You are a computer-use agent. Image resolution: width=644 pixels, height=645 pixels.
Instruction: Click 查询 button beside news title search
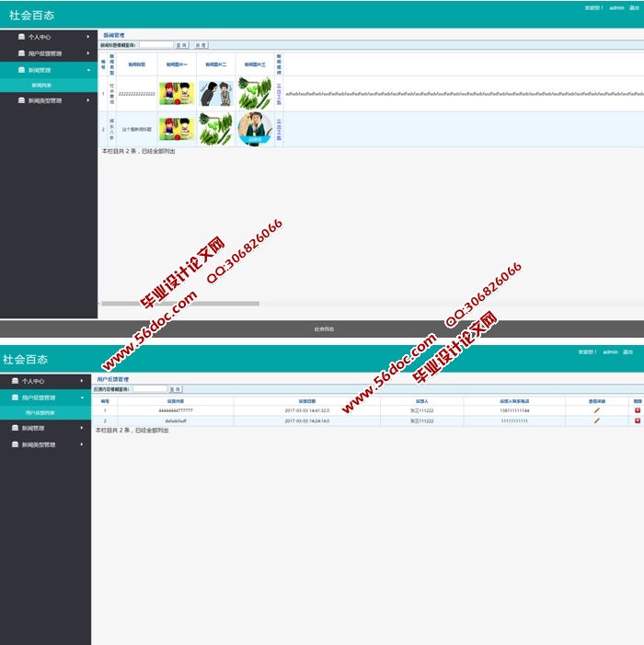181,45
